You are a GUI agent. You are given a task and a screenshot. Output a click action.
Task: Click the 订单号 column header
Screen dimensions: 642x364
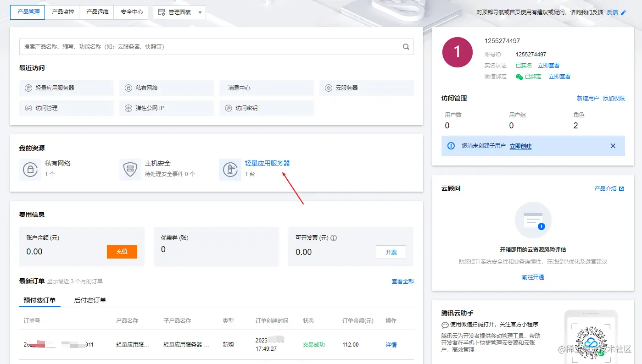[x=32, y=320]
